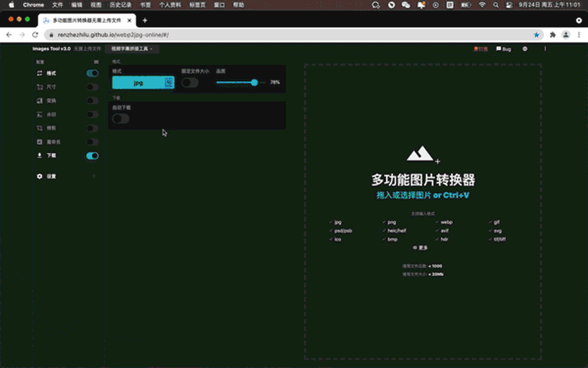
Task: Open the page's vertical three-dot menu
Action: coord(545,49)
